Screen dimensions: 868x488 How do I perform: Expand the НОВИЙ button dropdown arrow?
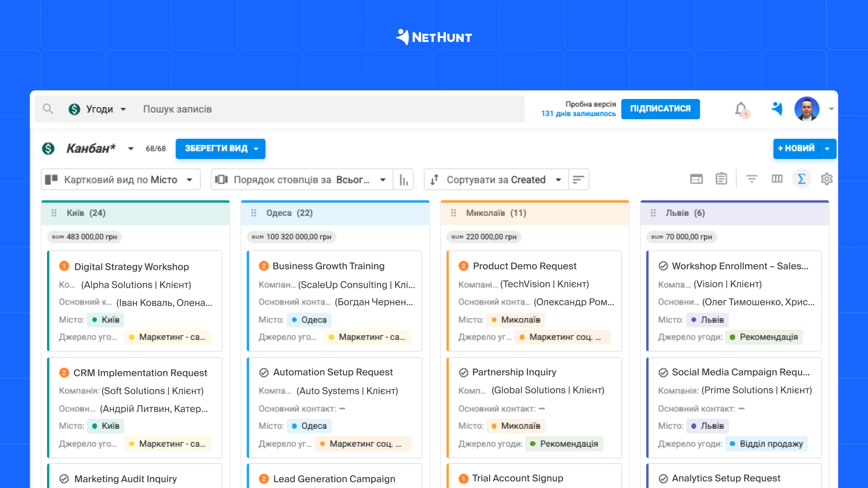[x=827, y=149]
